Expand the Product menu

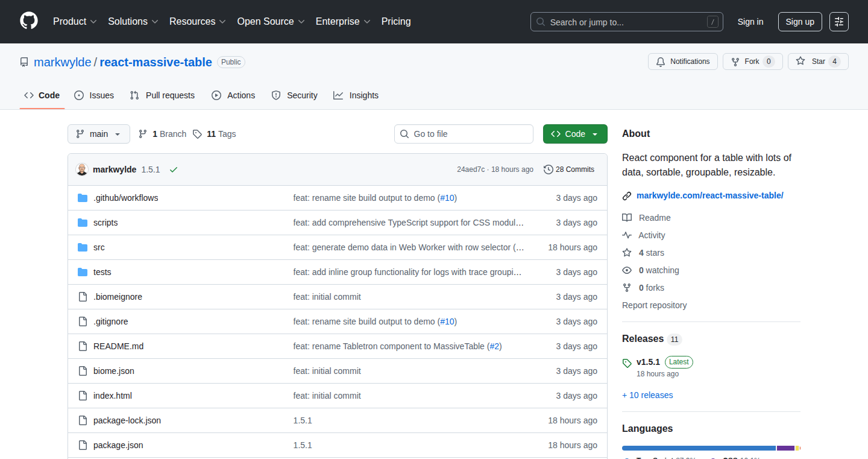click(x=75, y=22)
